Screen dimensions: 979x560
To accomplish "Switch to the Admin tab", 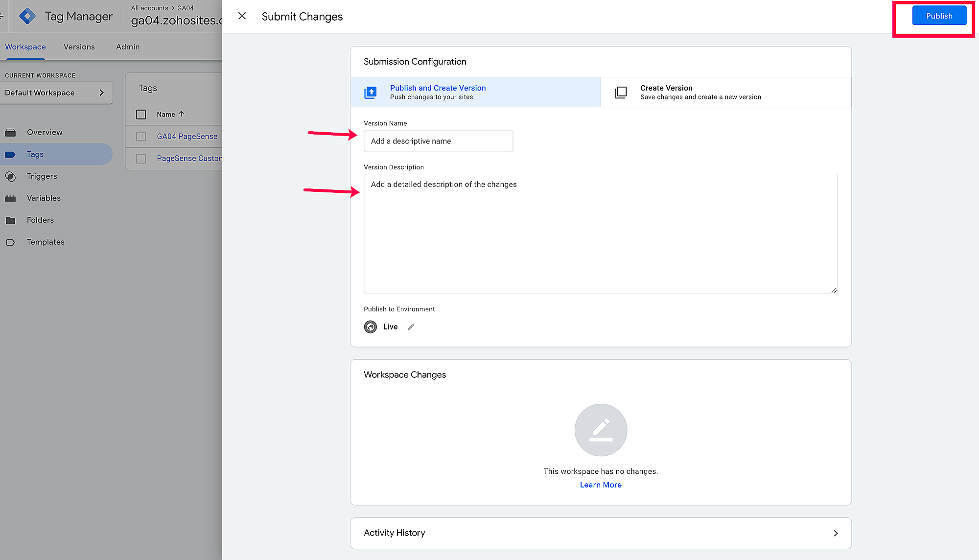I will coord(128,47).
